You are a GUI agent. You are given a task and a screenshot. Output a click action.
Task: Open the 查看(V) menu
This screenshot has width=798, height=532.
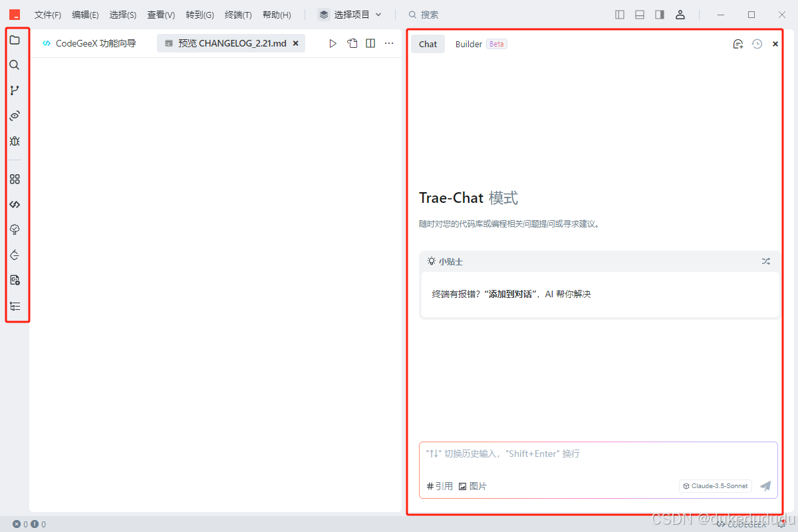click(161, 15)
